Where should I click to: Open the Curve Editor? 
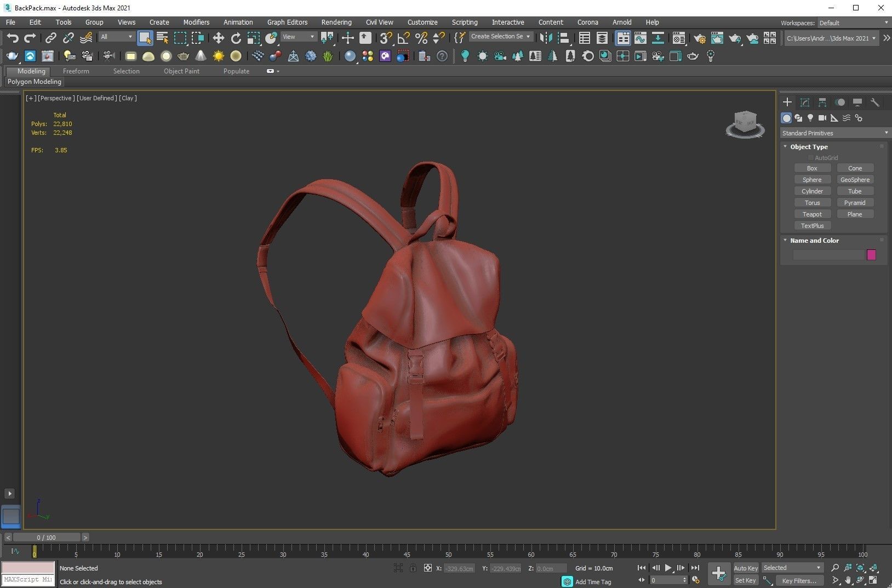pos(641,38)
